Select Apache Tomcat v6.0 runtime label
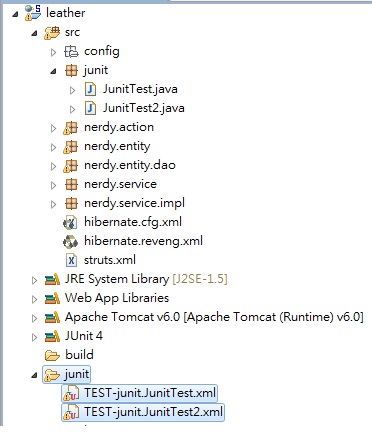 [214, 317]
